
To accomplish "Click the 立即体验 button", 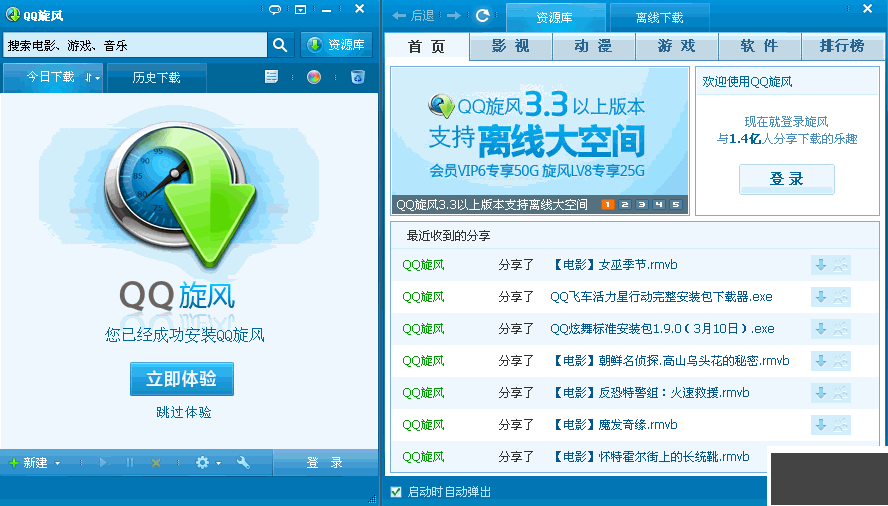I will [x=182, y=379].
